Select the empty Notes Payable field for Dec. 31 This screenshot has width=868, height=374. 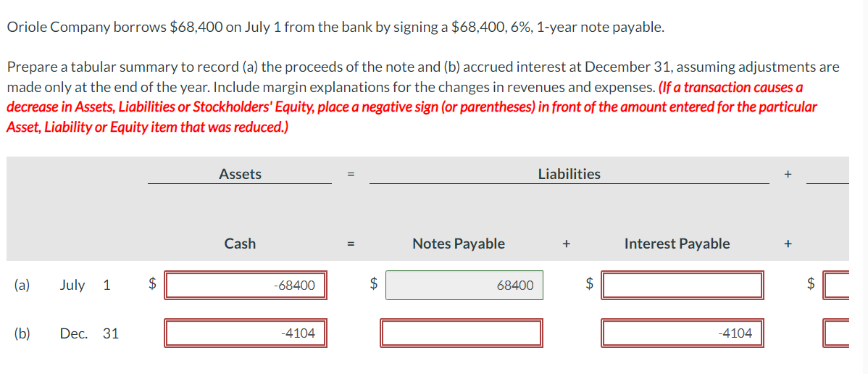point(462,333)
